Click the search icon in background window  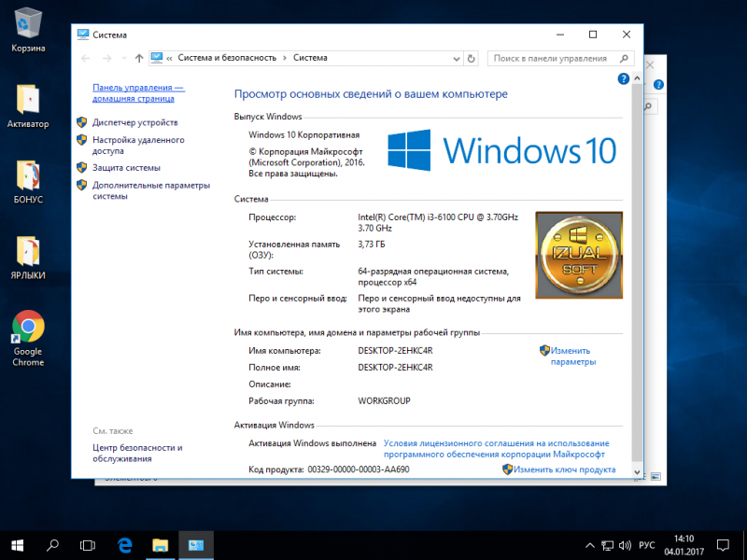[648, 106]
